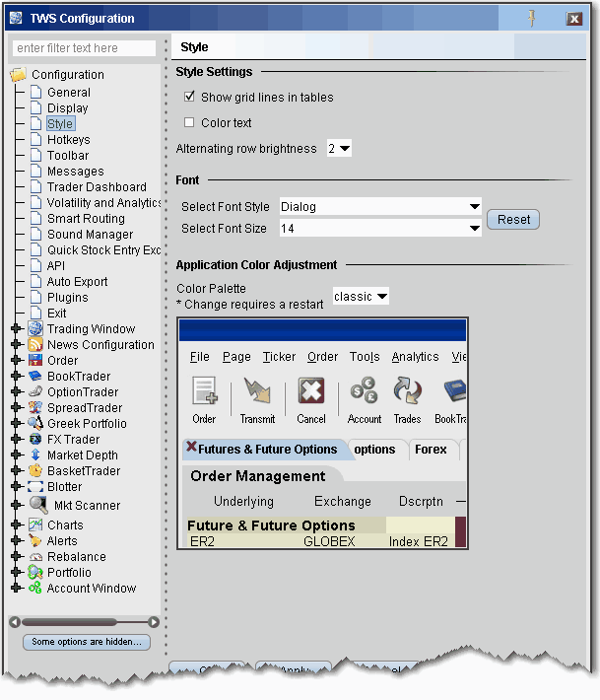Click the Order icon in tree
The image size is (600, 700).
coord(35,360)
